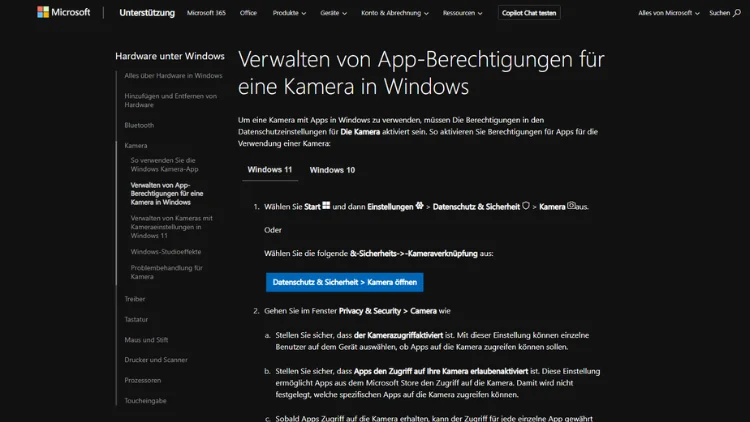The width and height of the screenshot is (750, 422).
Task: Open Windows-Studioeffekte sidebar link
Action: pyautogui.click(x=166, y=252)
